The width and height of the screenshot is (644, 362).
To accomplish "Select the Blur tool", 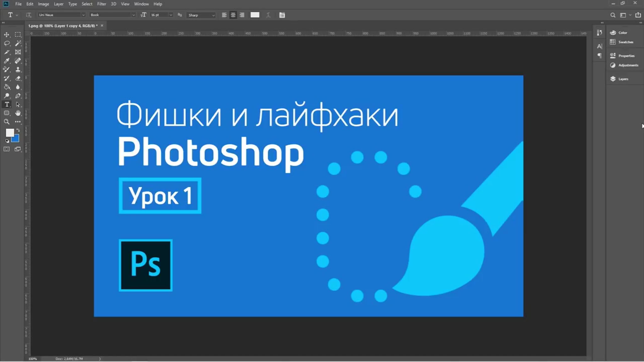I will (18, 87).
